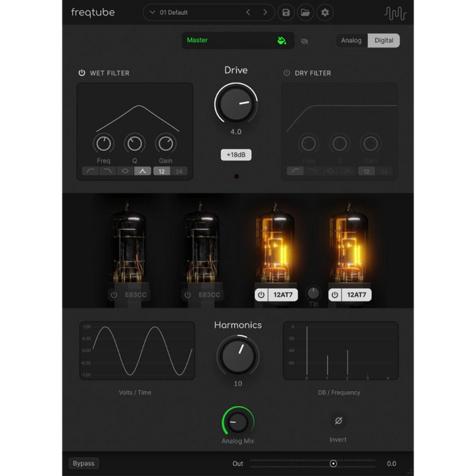476x476 pixels.
Task: Toggle power on the first 12AT7 tube
Action: pyautogui.click(x=261, y=294)
